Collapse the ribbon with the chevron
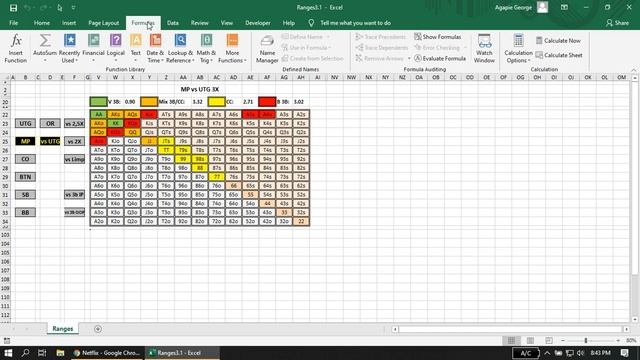This screenshot has height=360, width=640. pos(633,70)
